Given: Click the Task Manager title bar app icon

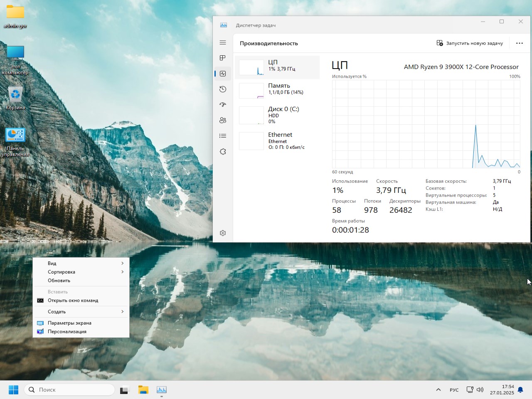Looking at the screenshot, I should pyautogui.click(x=224, y=25).
